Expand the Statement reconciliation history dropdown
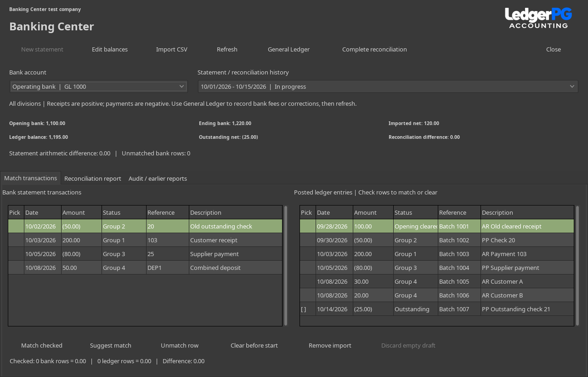 pyautogui.click(x=388, y=86)
